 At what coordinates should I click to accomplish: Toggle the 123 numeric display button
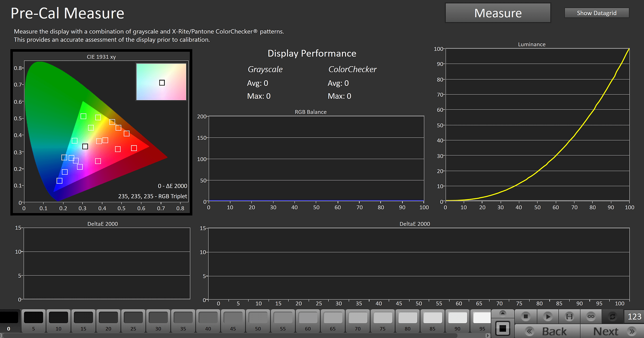tap(634, 316)
